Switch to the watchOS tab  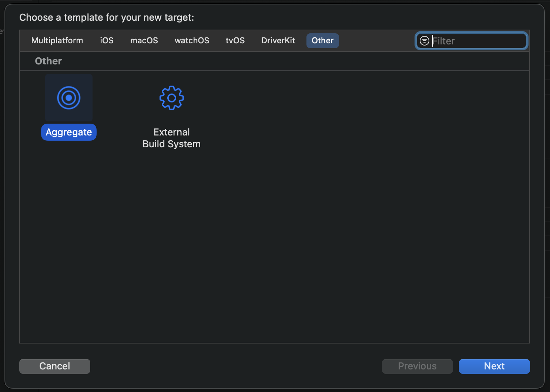click(x=192, y=40)
